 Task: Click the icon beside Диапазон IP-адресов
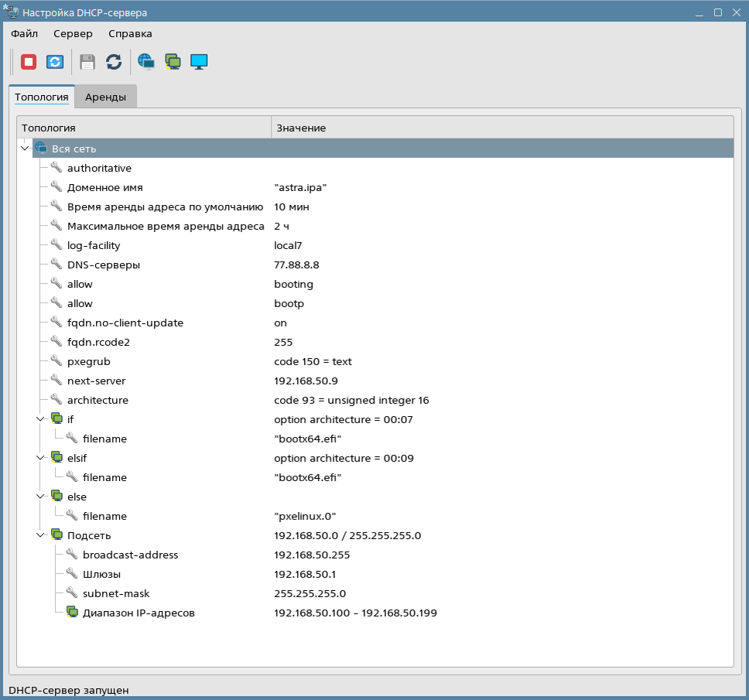click(72, 612)
